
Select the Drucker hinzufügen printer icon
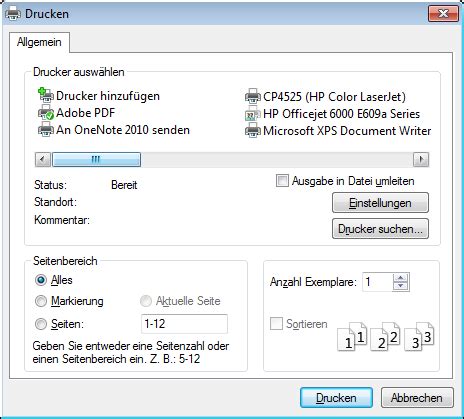(46, 95)
